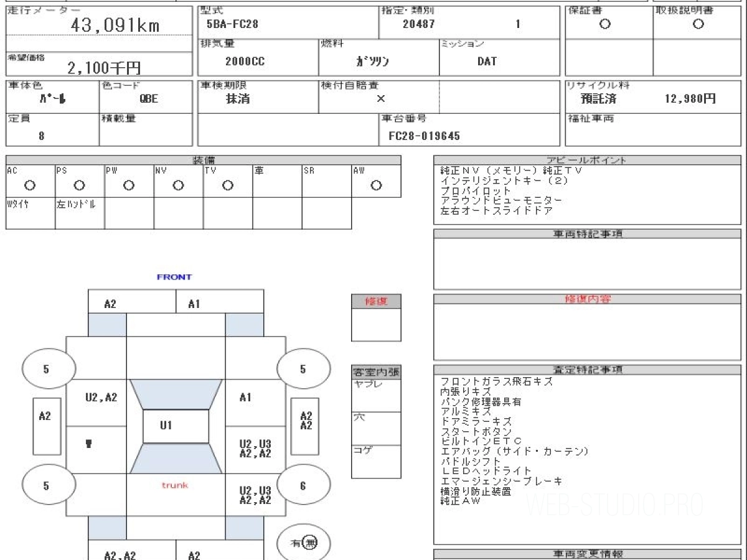747x560 pixels.
Task: Click the note エアバッグ（サイド・カーテン）
Action: pyautogui.click(x=514, y=451)
